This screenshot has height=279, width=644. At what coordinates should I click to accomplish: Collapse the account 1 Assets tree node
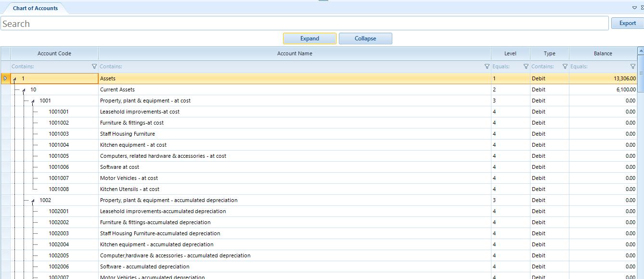tap(14, 79)
